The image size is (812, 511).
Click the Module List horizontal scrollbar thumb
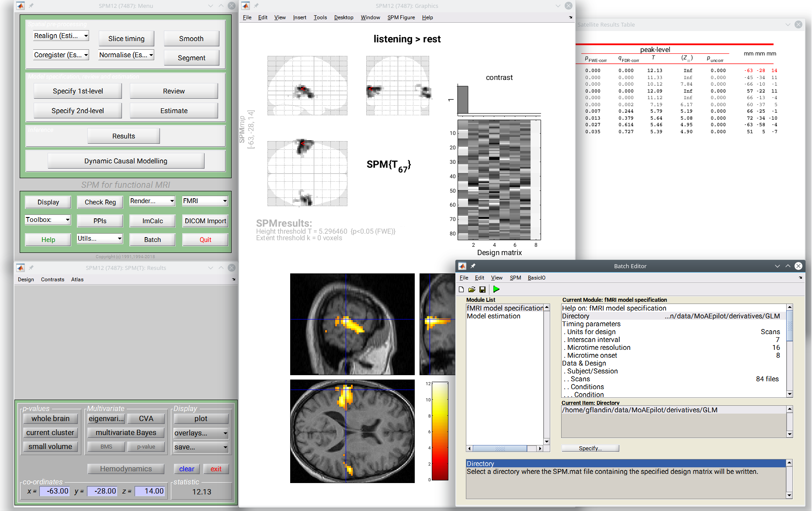(x=500, y=449)
